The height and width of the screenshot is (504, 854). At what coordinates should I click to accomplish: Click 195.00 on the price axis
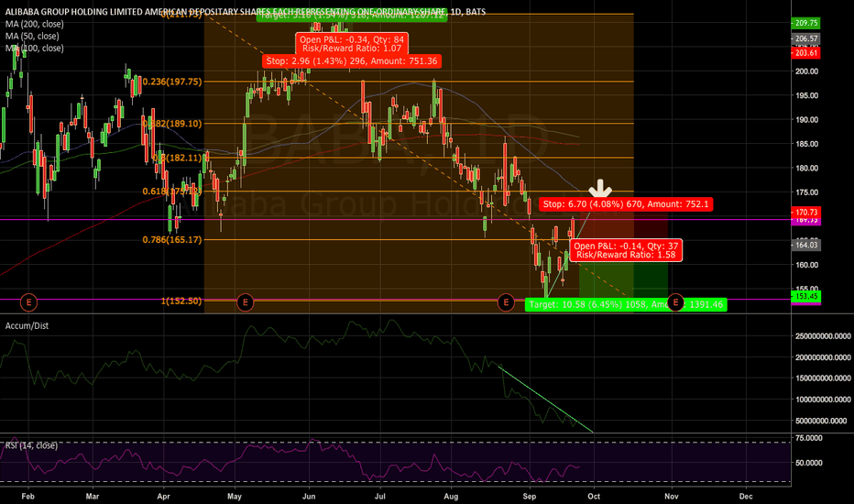pos(806,95)
